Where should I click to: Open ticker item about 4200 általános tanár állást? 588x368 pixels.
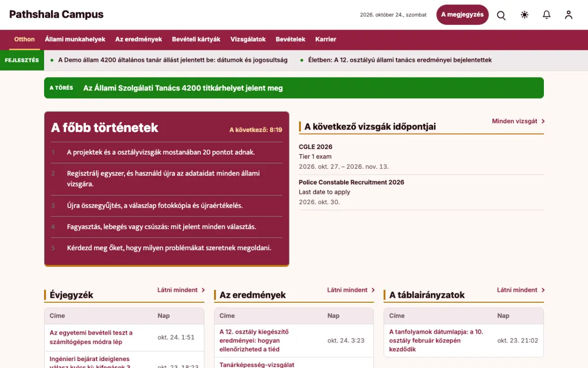(x=172, y=60)
